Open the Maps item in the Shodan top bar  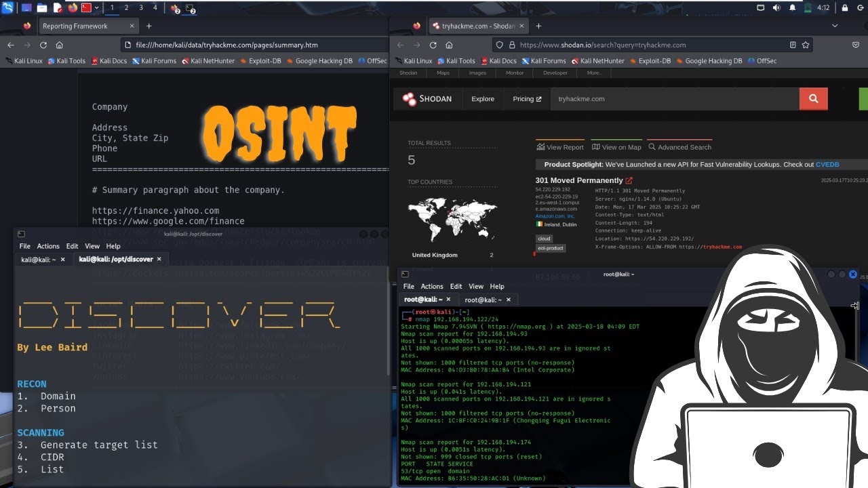click(443, 73)
